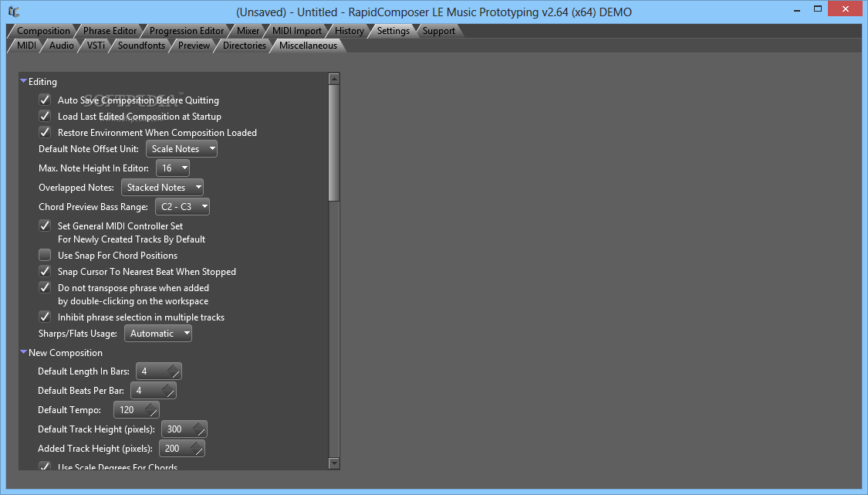Click Default Track Height value field
Viewport: 868px width, 495px height.
click(184, 429)
